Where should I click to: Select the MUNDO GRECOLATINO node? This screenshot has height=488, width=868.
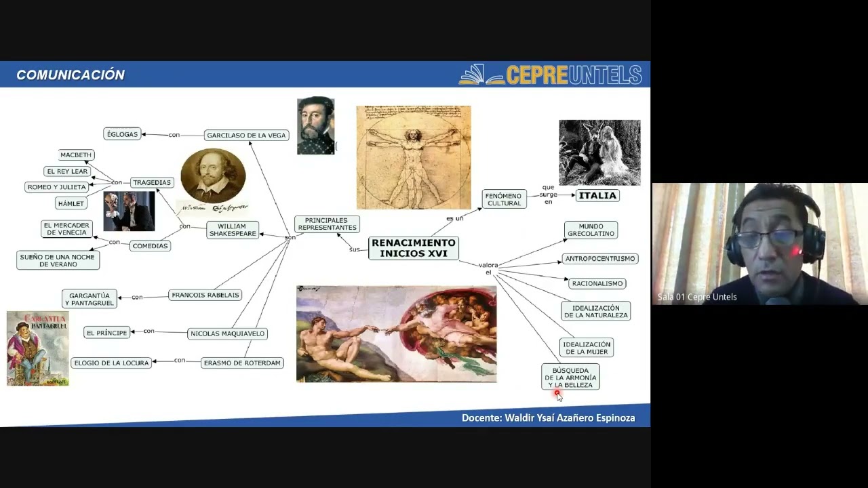591,230
